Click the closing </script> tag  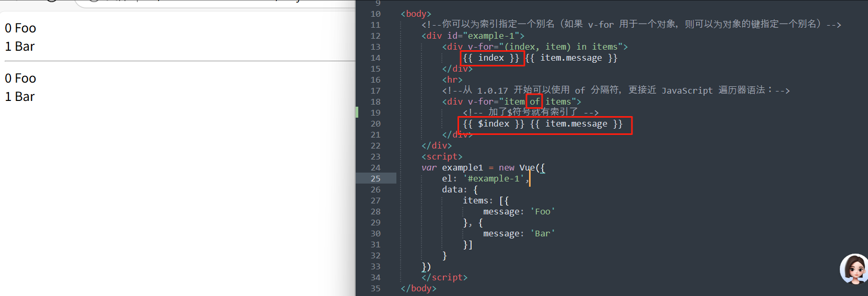coord(444,278)
